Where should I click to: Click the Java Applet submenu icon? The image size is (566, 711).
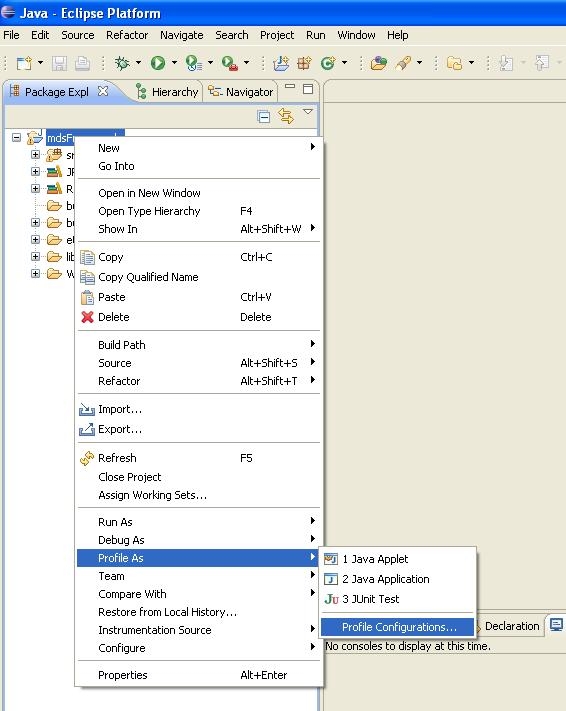[331, 559]
